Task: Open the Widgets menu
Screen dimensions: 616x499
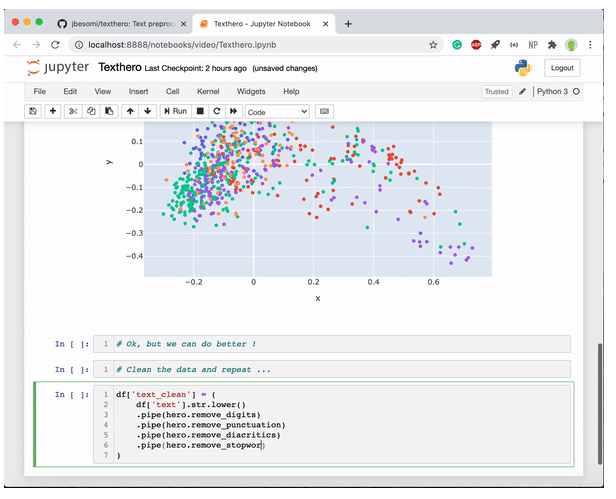Action: click(251, 92)
